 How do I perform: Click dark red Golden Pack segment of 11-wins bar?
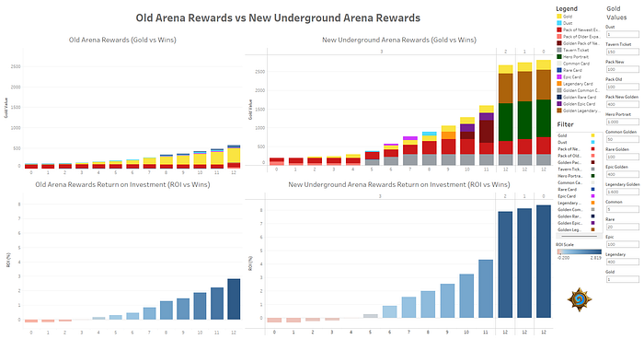[x=486, y=132]
